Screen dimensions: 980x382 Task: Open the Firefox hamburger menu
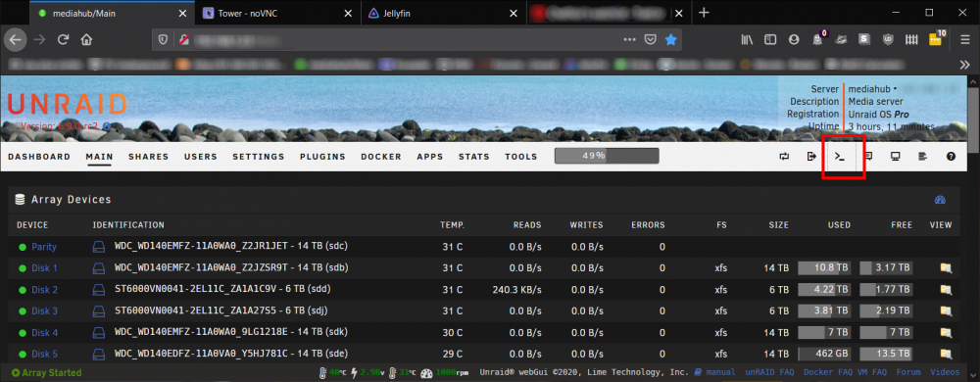pyautogui.click(x=965, y=39)
